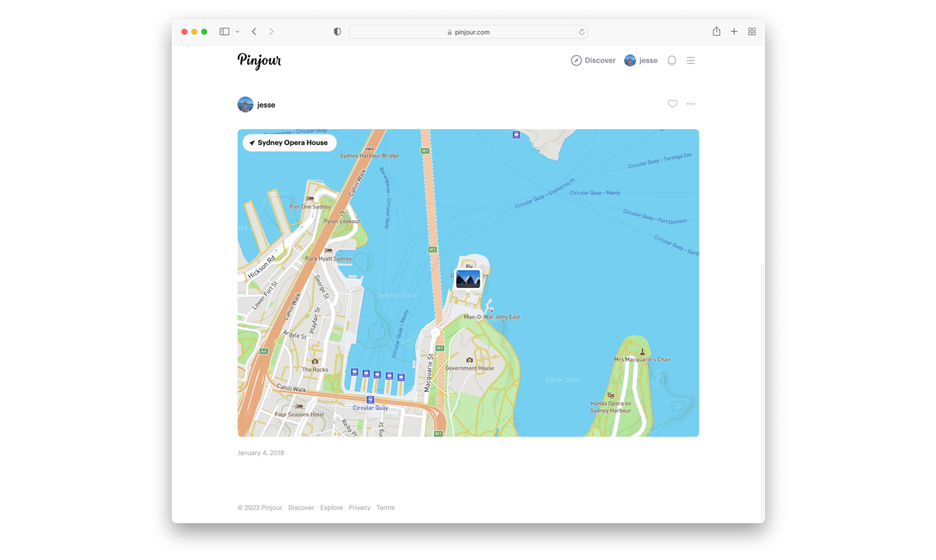Image resolution: width=936 pixels, height=560 pixels.
Task: Click the Hickson Rd road label
Action: click(x=262, y=267)
